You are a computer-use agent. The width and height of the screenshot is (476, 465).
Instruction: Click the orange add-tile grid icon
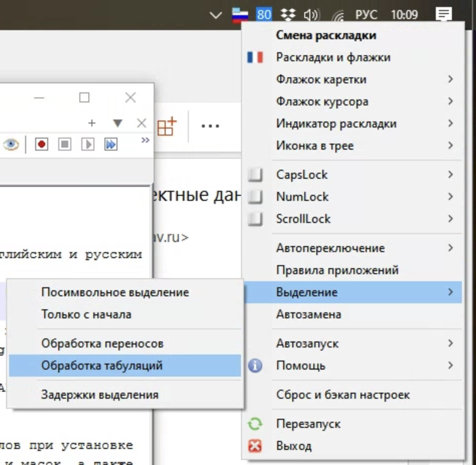point(167,126)
